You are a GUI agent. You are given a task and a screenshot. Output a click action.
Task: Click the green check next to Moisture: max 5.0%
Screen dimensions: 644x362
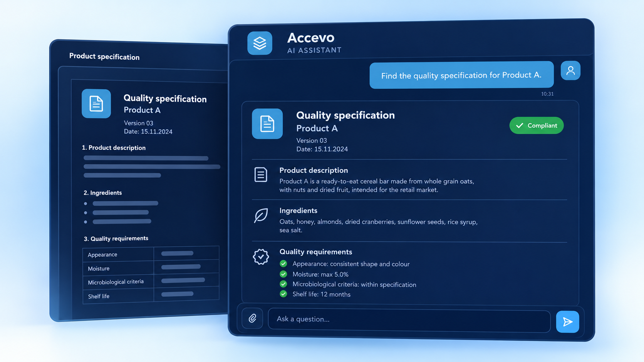(x=283, y=274)
